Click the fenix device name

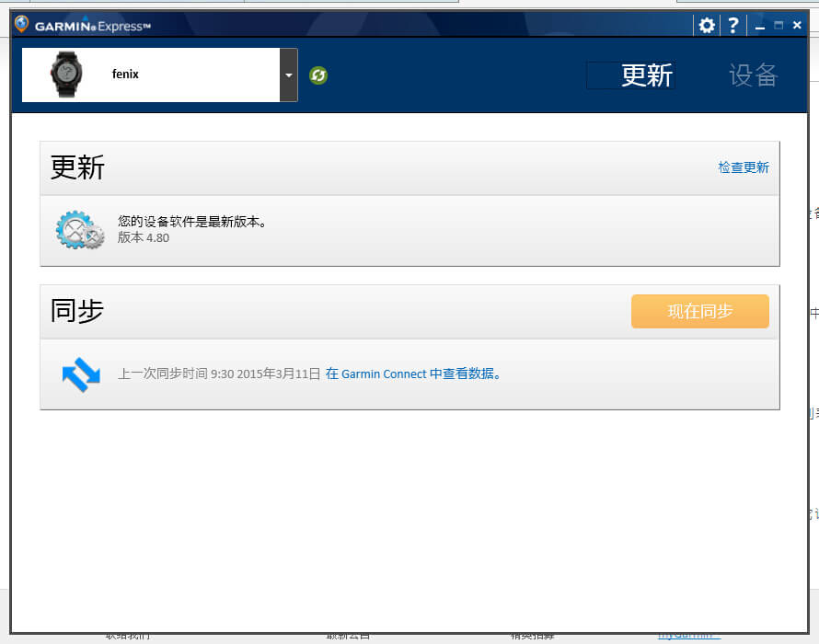(x=125, y=75)
